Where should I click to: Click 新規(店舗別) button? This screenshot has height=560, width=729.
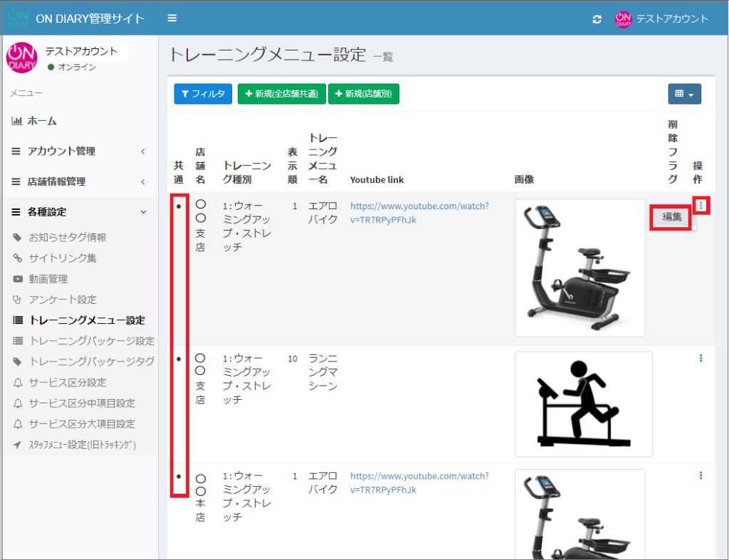click(363, 94)
